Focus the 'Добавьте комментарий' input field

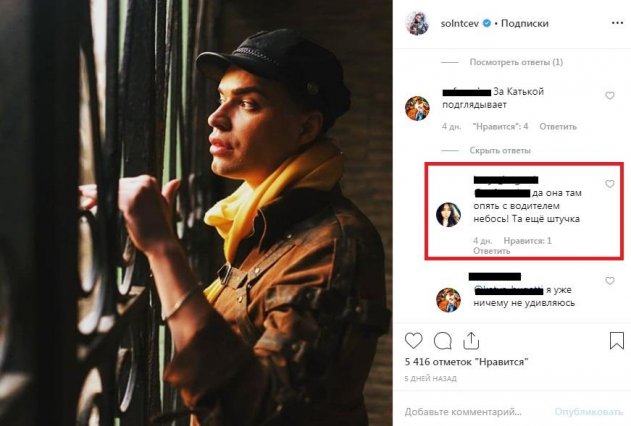pos(470,411)
